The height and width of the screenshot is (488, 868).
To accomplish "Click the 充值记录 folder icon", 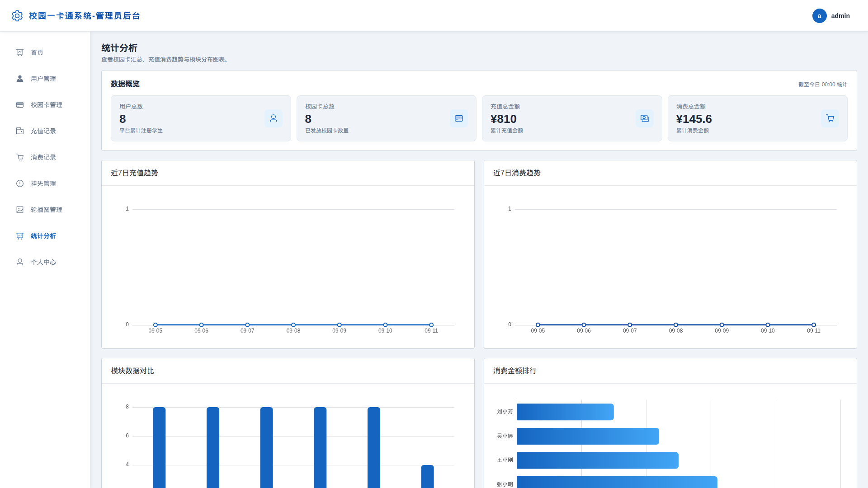I will 20,131.
